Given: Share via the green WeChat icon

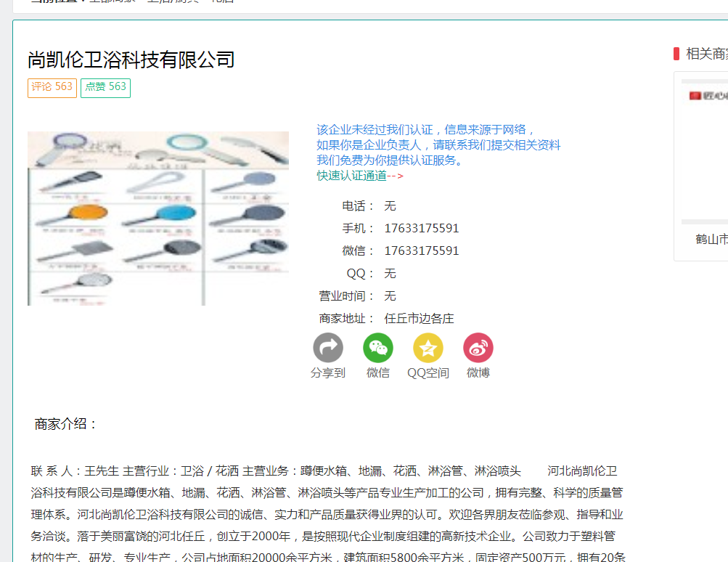Looking at the screenshot, I should tap(378, 347).
